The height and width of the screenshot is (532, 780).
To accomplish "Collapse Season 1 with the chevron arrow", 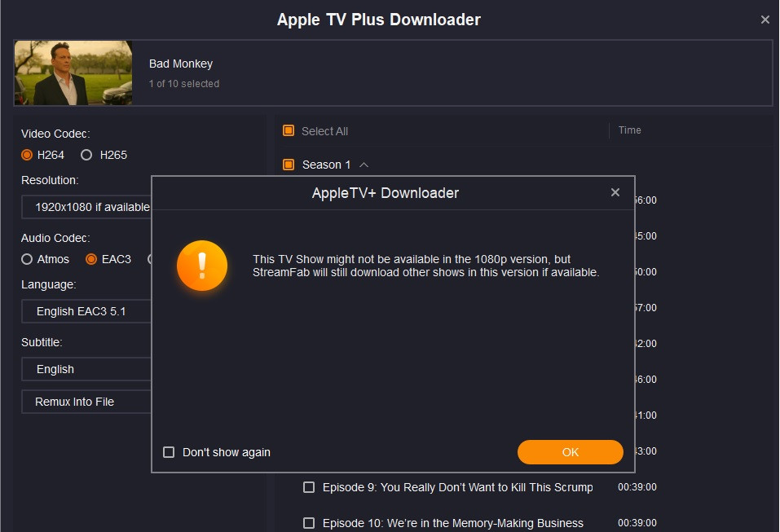I will pos(364,165).
